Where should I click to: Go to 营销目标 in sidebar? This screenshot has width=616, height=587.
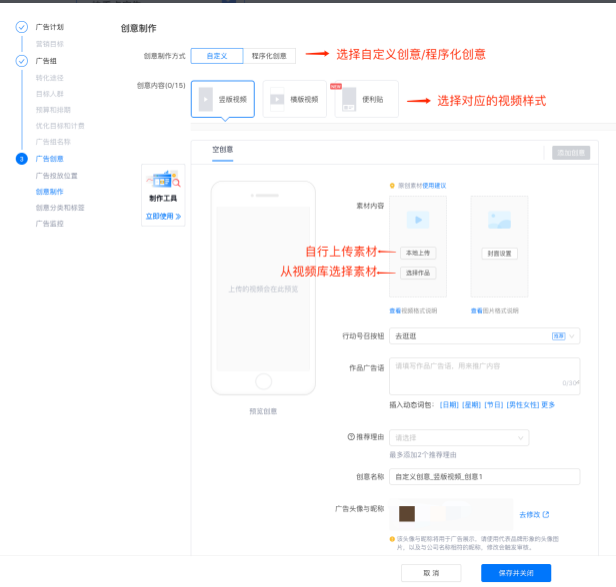click(x=50, y=44)
